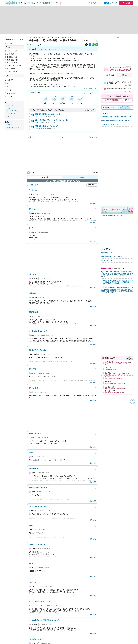Click the 夫婦関係・離婚 category icon
The width and height of the screenshot is (138, 644).
click(5, 57)
